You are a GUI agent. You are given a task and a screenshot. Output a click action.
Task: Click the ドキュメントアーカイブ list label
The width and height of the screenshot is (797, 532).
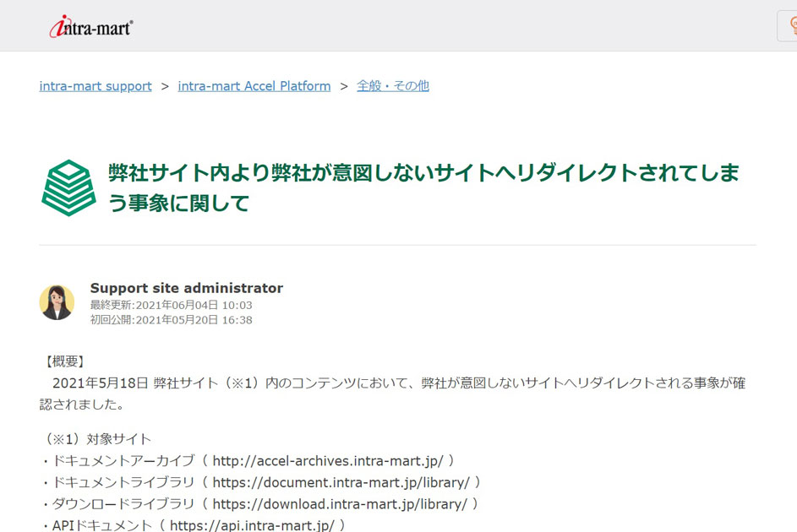point(123,461)
